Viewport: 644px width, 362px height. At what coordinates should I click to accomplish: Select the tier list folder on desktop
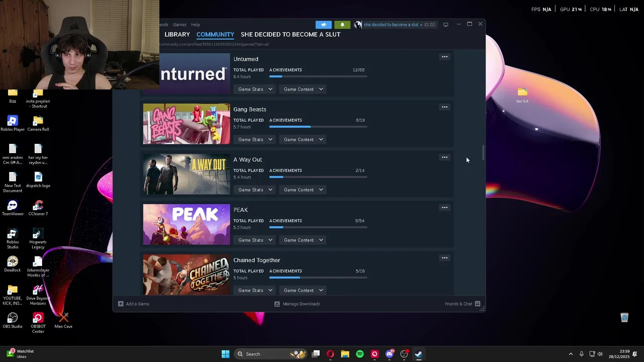(522, 95)
